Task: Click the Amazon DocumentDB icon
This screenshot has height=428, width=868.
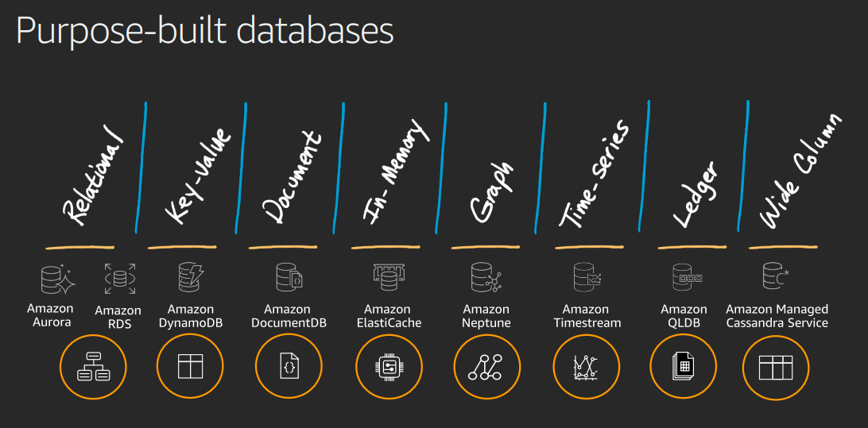Action: (287, 278)
